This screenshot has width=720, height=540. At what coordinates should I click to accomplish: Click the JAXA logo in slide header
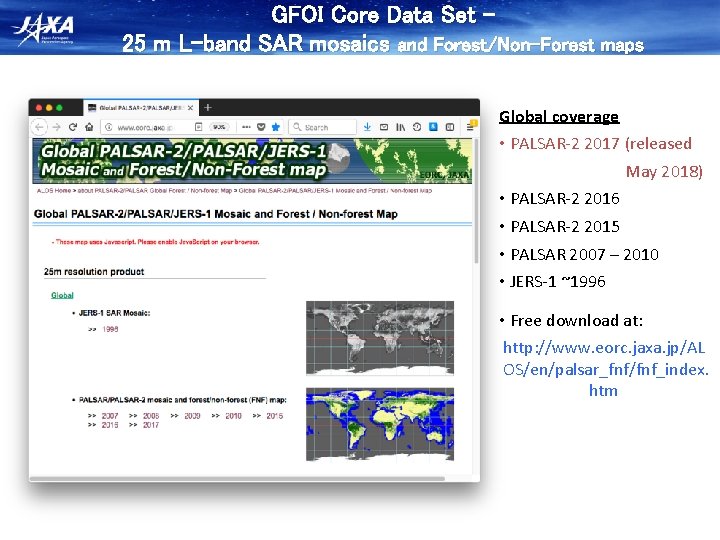point(44,30)
